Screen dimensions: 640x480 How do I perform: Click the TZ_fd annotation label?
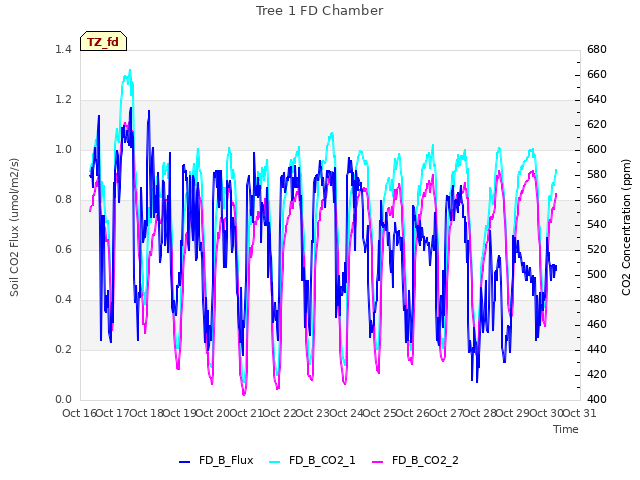[x=104, y=42]
